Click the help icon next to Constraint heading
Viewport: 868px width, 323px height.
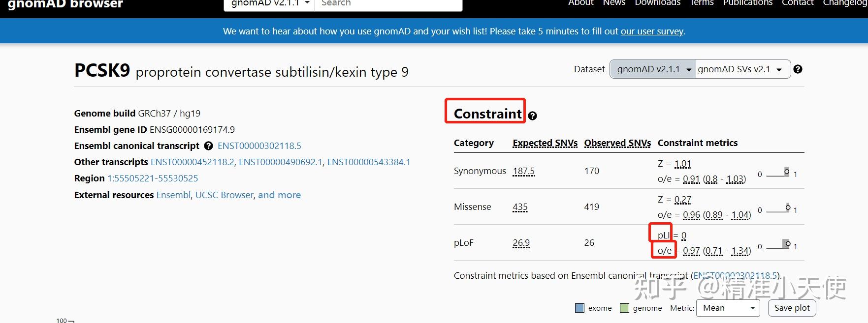532,116
